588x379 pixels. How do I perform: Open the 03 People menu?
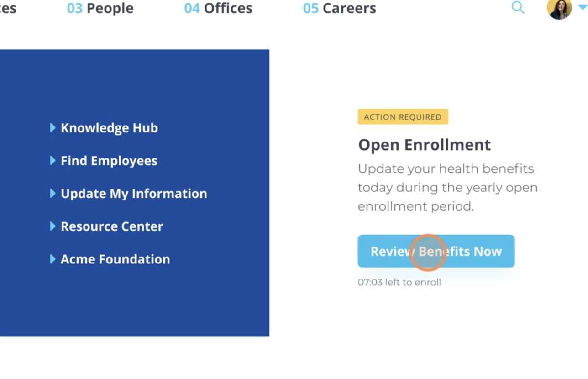pos(100,8)
